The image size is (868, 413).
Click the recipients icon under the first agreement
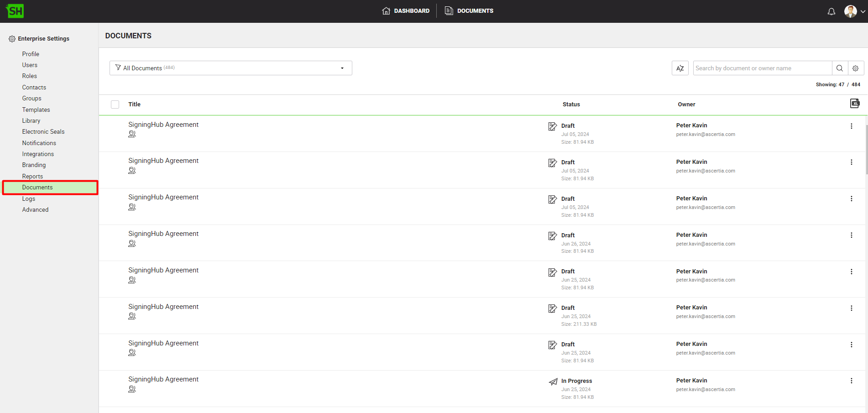tap(132, 134)
